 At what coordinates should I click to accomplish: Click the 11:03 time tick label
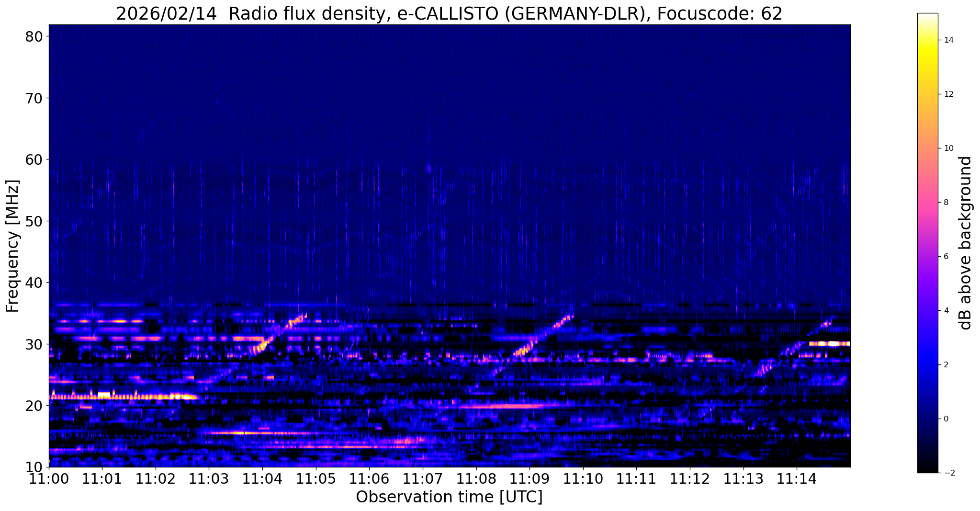click(x=209, y=478)
